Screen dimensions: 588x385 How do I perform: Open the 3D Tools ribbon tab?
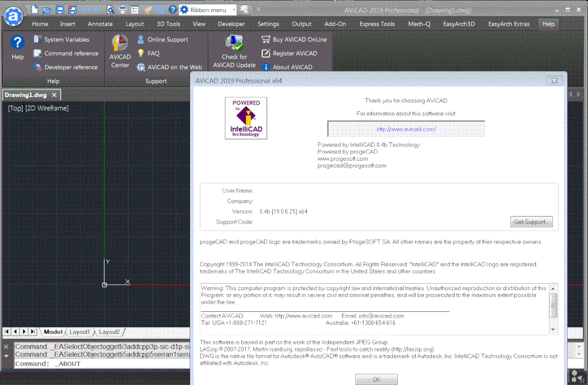click(x=169, y=24)
